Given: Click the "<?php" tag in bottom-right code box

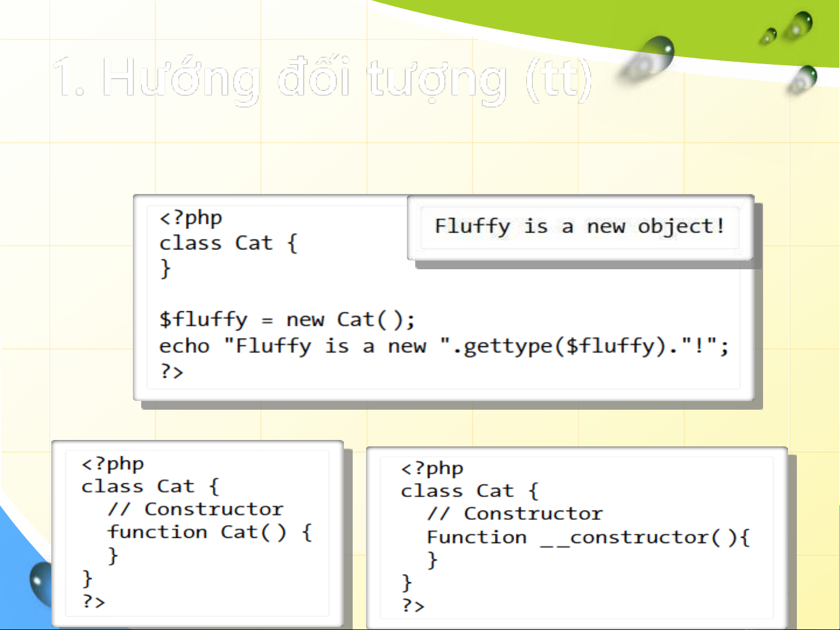Looking at the screenshot, I should (x=432, y=469).
